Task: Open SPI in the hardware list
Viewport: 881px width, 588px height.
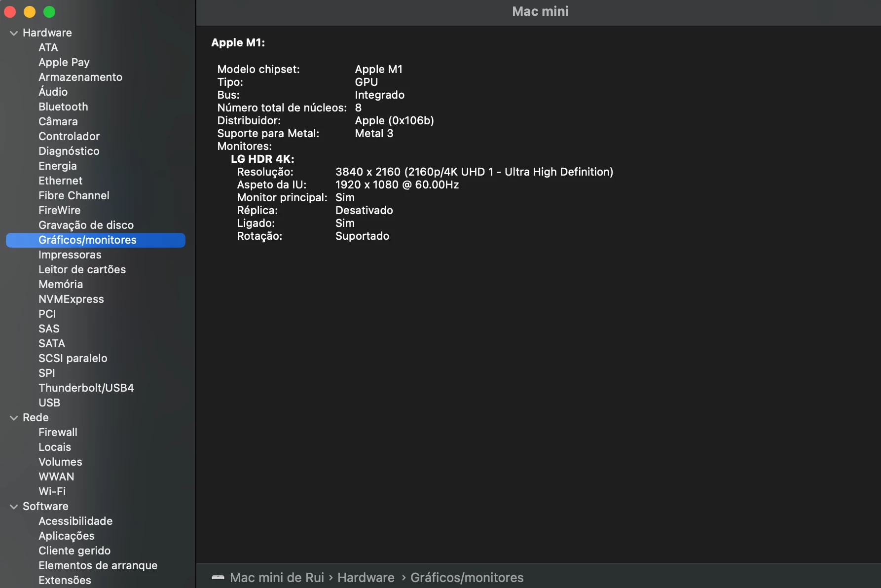Action: (x=47, y=373)
